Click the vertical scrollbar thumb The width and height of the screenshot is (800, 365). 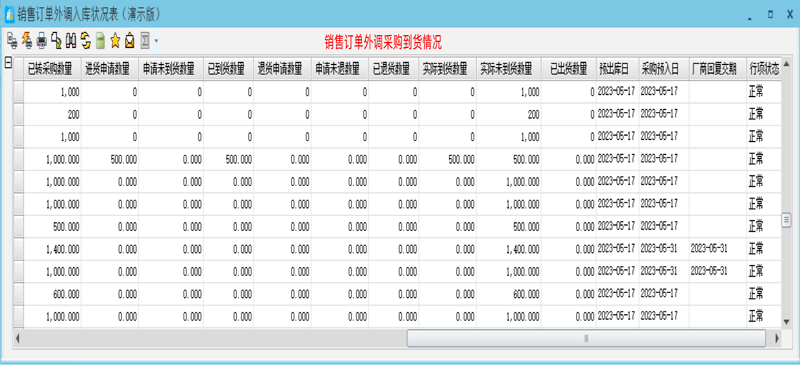[x=787, y=221]
